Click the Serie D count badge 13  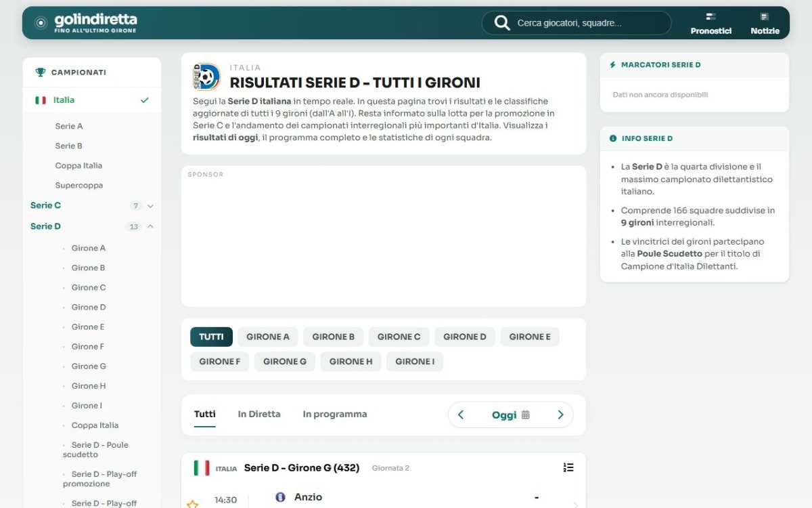click(x=133, y=227)
